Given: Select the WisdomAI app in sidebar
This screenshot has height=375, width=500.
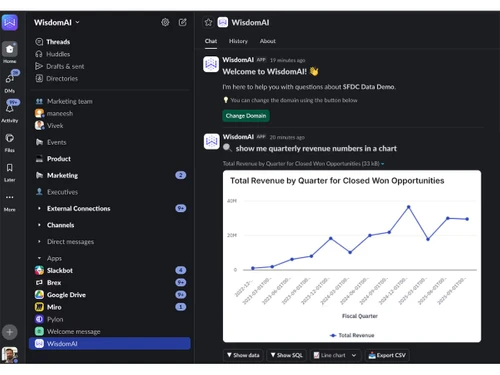Looking at the screenshot, I should [x=110, y=344].
